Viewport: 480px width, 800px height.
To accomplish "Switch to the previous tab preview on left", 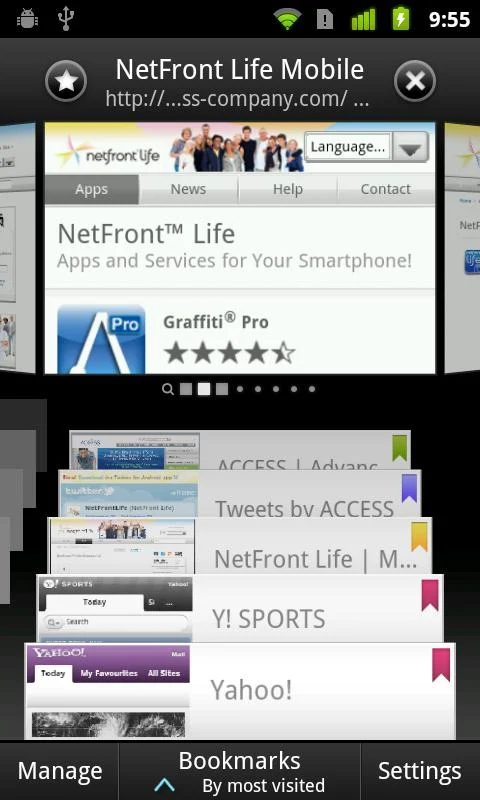I will pos(17,248).
